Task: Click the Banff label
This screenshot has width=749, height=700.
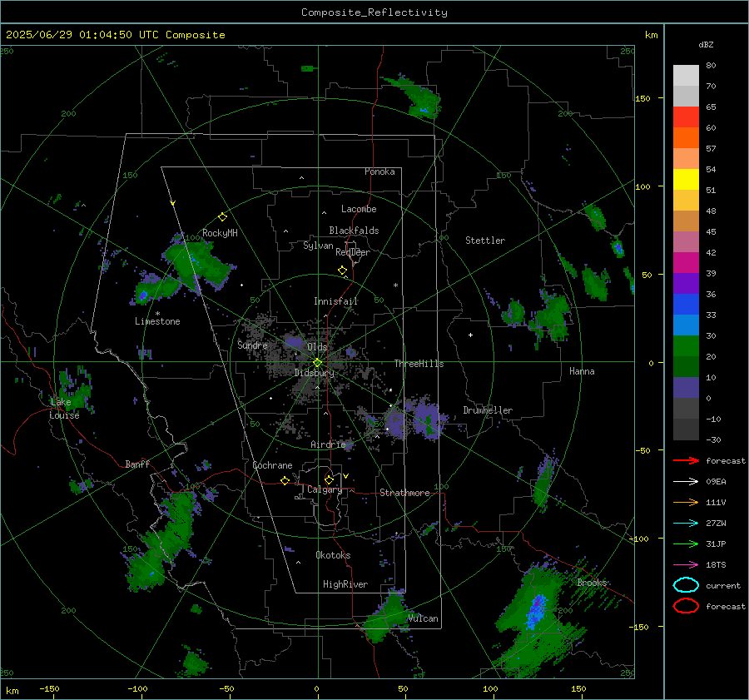Action: [137, 464]
